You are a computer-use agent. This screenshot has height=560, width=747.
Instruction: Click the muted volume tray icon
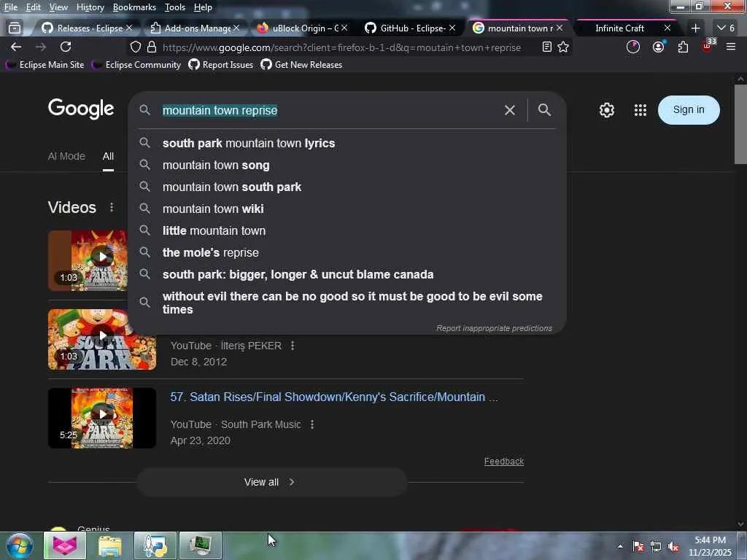tap(673, 546)
